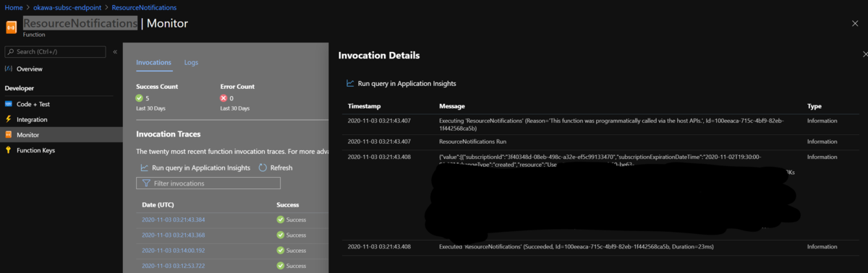
Task: Click the Overview function icon
Action: coord(9,69)
